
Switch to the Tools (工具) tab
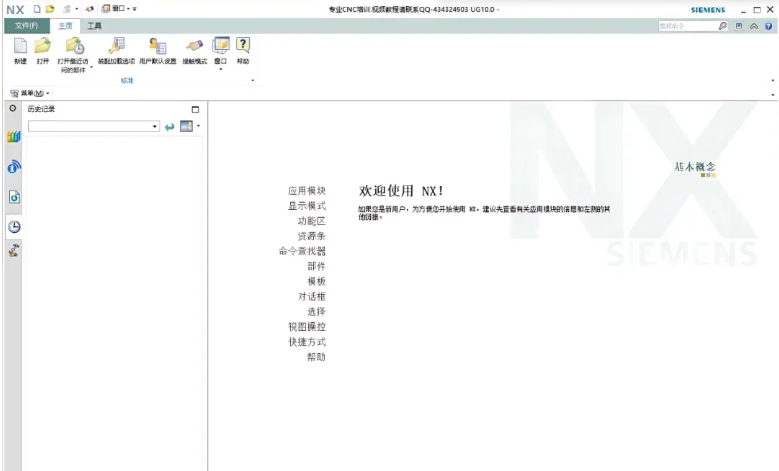tap(94, 26)
